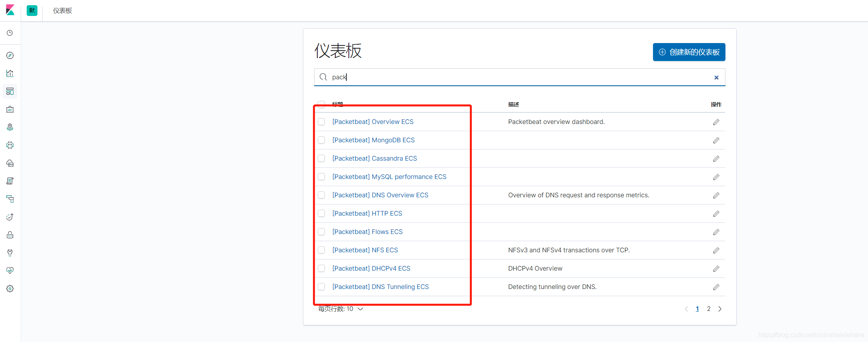Viewport: 868px width, 342px height.
Task: Click 'Packetbeat overview dashboard.' description
Action: click(556, 122)
